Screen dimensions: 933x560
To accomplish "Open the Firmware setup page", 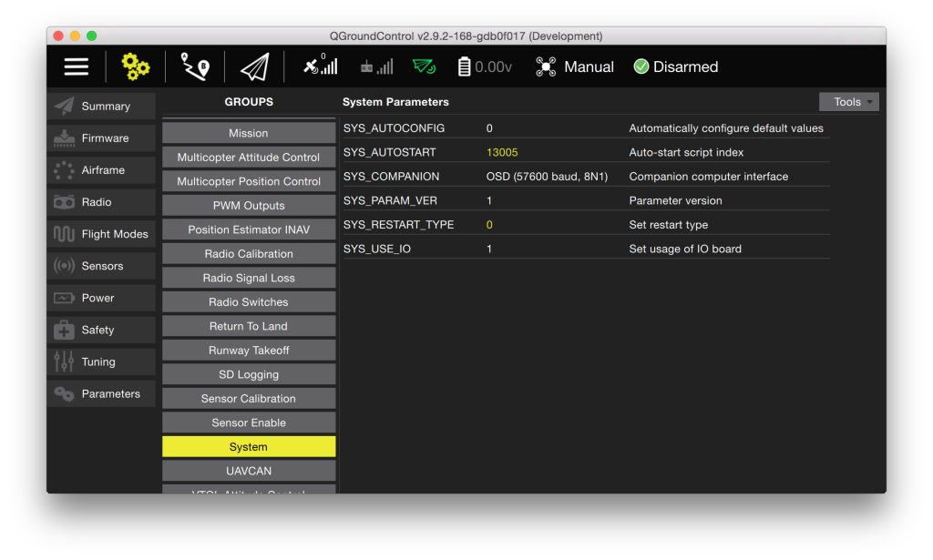I will tap(101, 138).
